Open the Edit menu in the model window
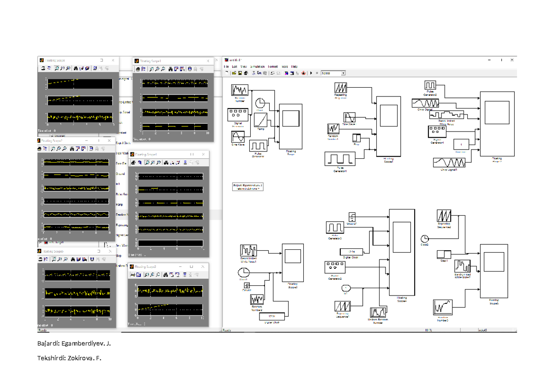The image size is (554, 392). point(235,66)
